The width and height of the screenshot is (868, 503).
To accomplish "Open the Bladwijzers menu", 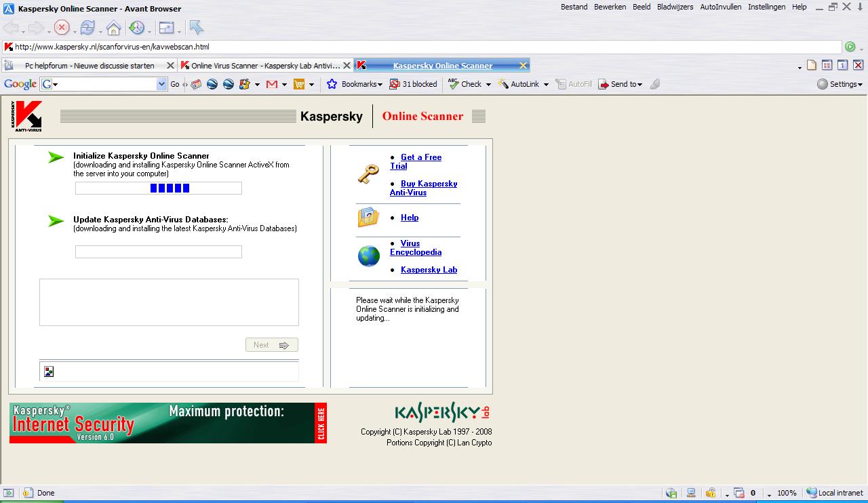I will click(x=675, y=7).
